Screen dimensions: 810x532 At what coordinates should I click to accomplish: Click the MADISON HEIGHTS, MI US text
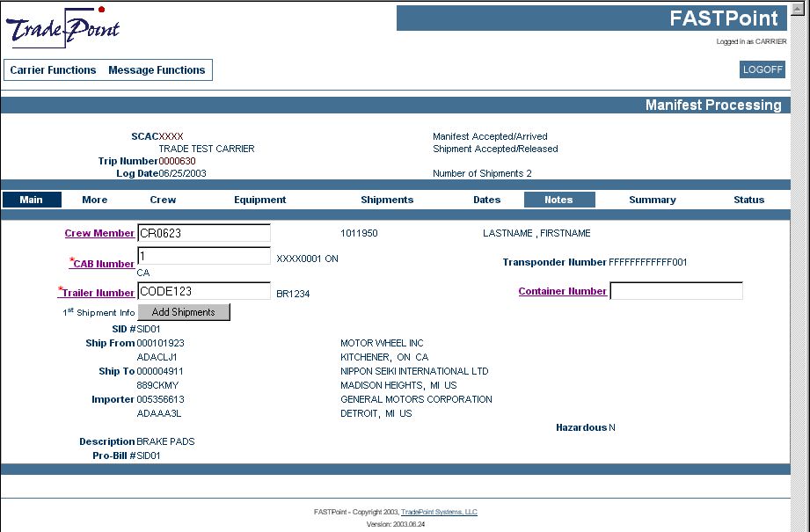coord(398,385)
